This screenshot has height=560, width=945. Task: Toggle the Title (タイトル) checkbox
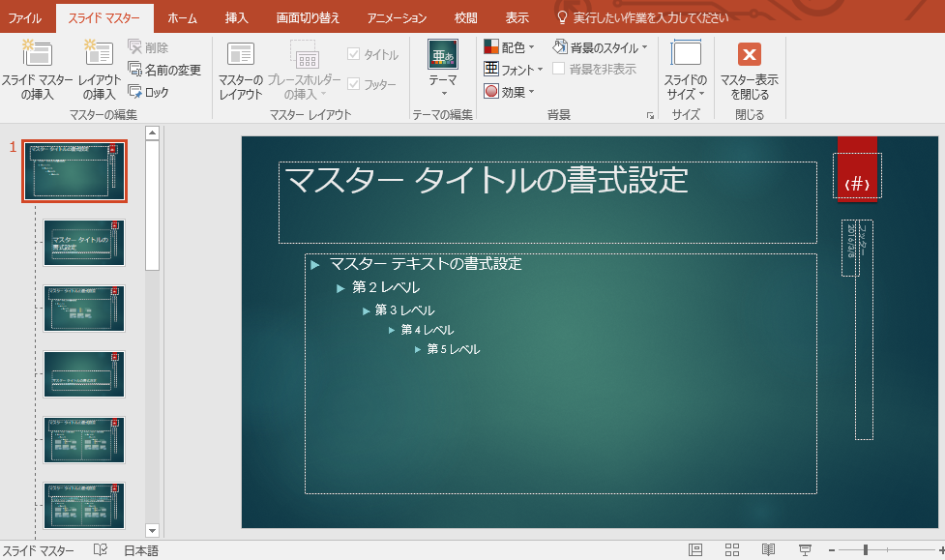click(x=353, y=55)
